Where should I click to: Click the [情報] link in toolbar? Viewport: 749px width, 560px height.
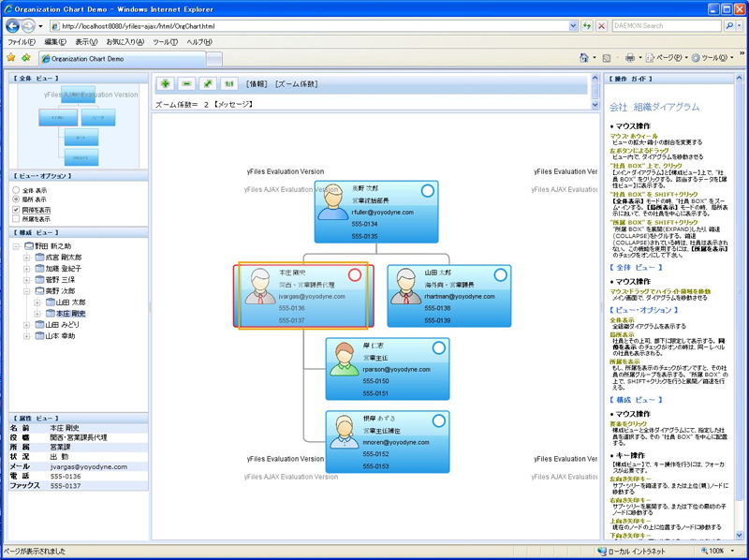pyautogui.click(x=257, y=84)
